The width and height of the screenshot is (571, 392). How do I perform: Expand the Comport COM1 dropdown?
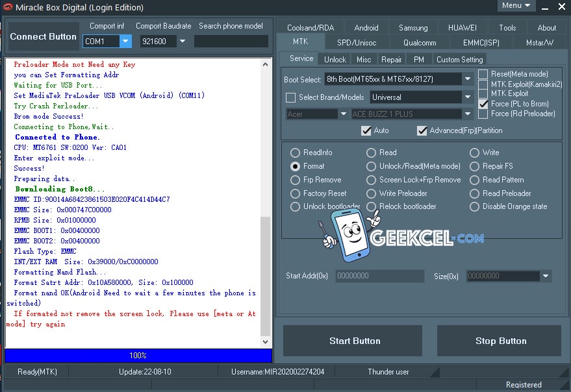point(125,42)
